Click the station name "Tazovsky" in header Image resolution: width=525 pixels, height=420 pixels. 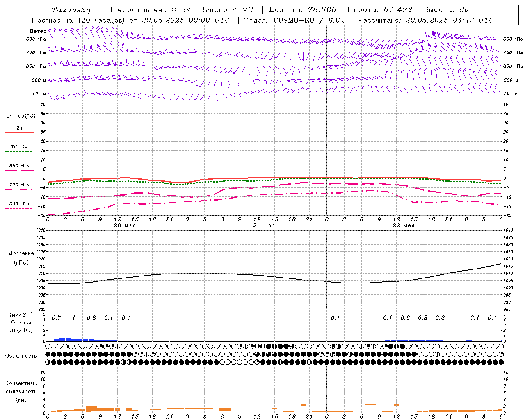tap(71, 10)
